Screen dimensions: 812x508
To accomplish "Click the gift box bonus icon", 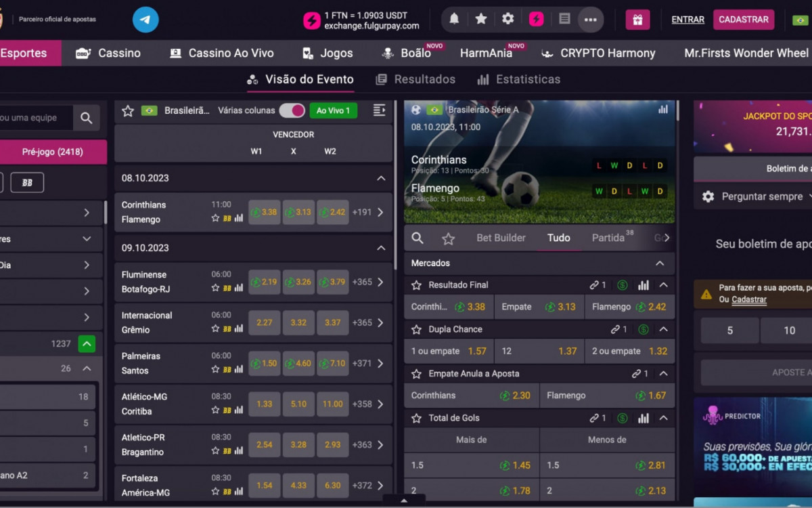I will click(x=637, y=20).
